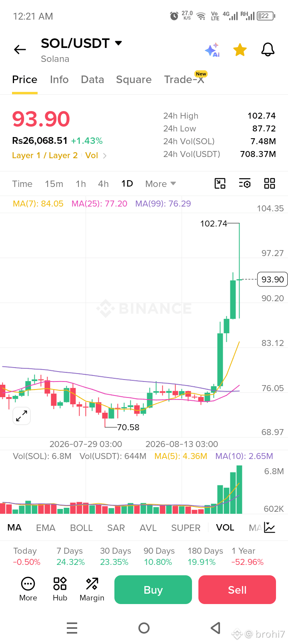Select the 15m chart interval
The height and width of the screenshot is (644, 288).
click(x=54, y=184)
